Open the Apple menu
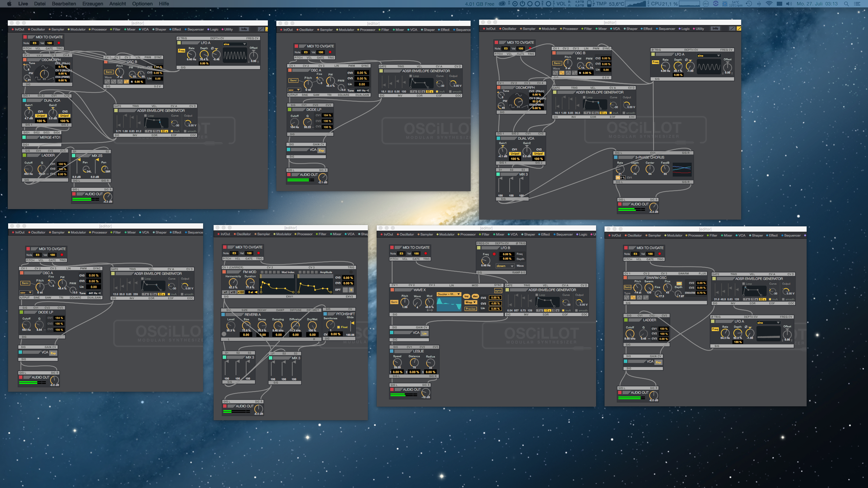This screenshot has width=868, height=488. click(9, 4)
